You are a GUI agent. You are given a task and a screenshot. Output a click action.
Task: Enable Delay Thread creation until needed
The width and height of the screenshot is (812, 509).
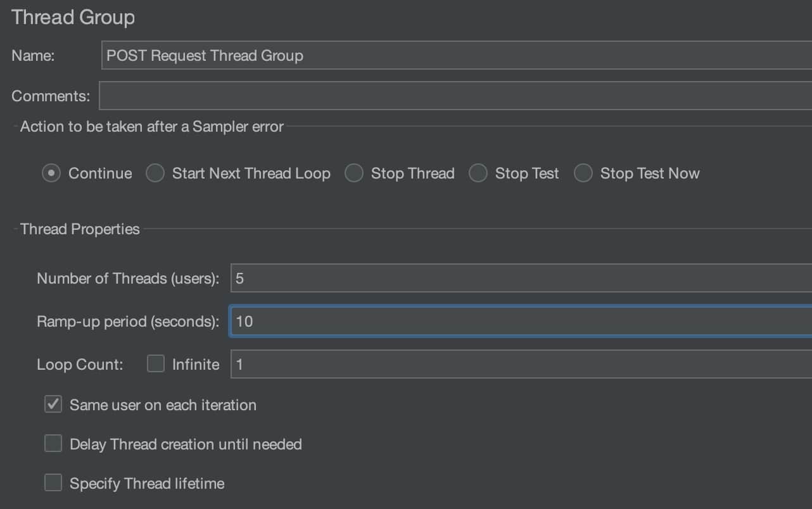[53, 443]
